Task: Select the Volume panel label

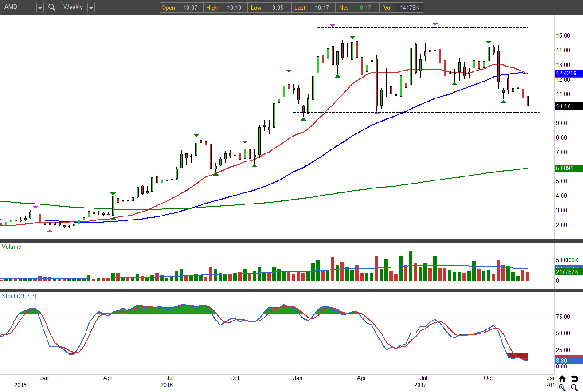Action: (12, 247)
